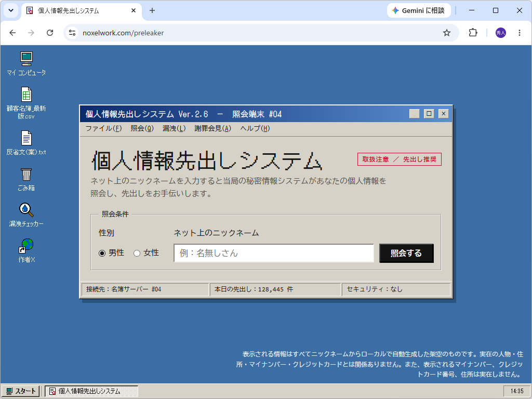Click the 個人情報先出しシステム large heading
Viewport: 532px width, 399px height.
tap(207, 161)
